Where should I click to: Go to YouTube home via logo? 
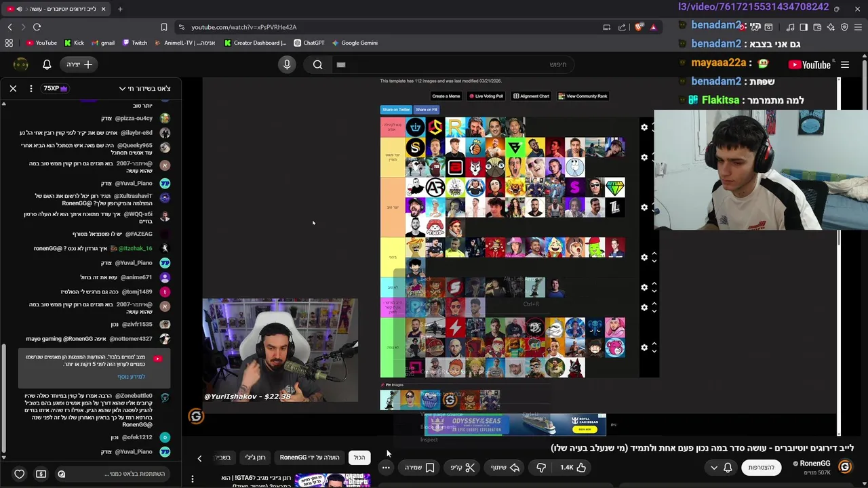[809, 65]
